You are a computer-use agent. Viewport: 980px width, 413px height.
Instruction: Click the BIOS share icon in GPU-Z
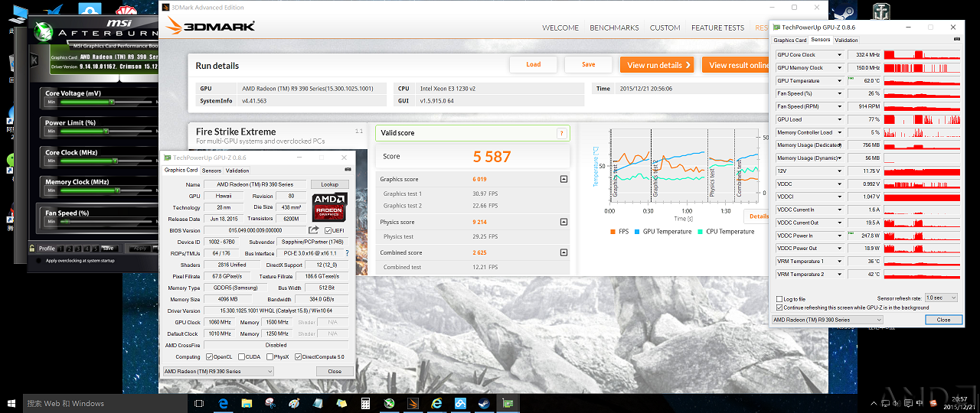pos(314,230)
